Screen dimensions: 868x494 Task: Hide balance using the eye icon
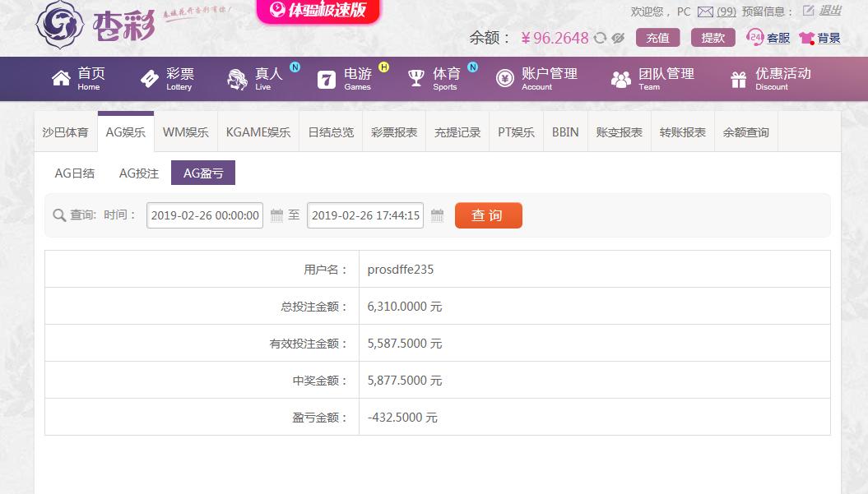coord(618,38)
